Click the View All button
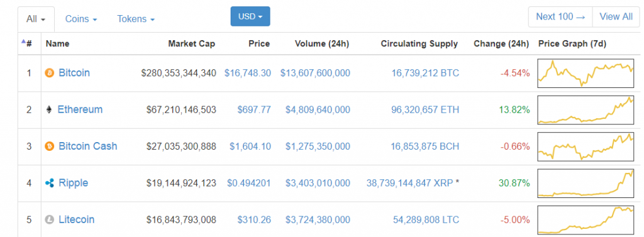644x237 pixels. [x=616, y=17]
